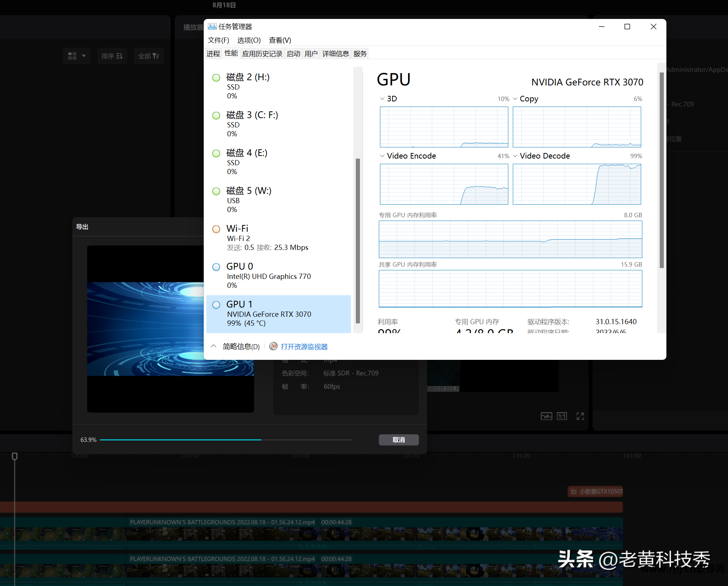Click 打开资源监视器 link

pos(304,346)
